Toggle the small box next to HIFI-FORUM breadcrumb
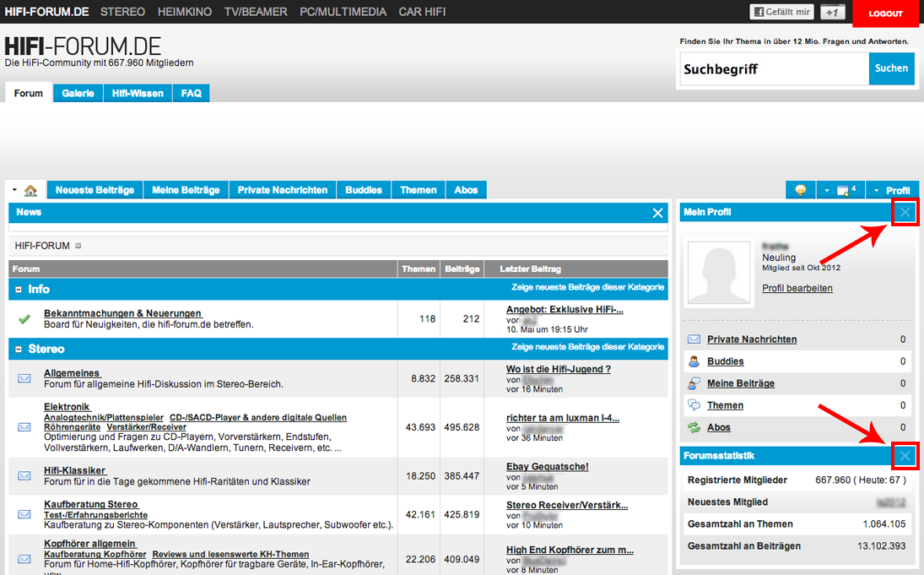The image size is (924, 575). pos(78,247)
